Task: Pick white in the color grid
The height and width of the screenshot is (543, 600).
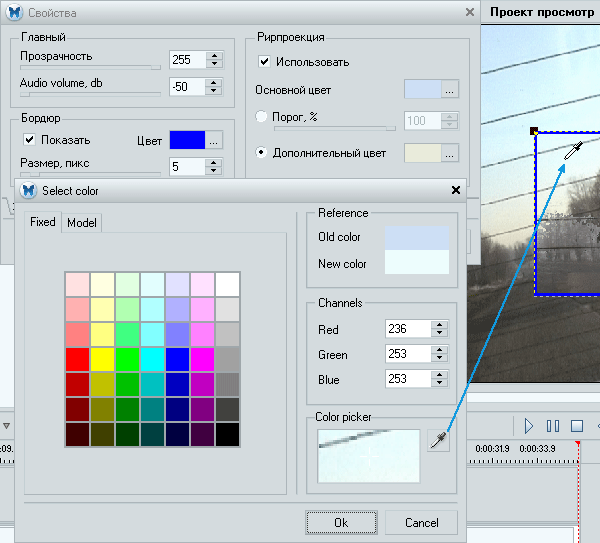Action: (228, 284)
